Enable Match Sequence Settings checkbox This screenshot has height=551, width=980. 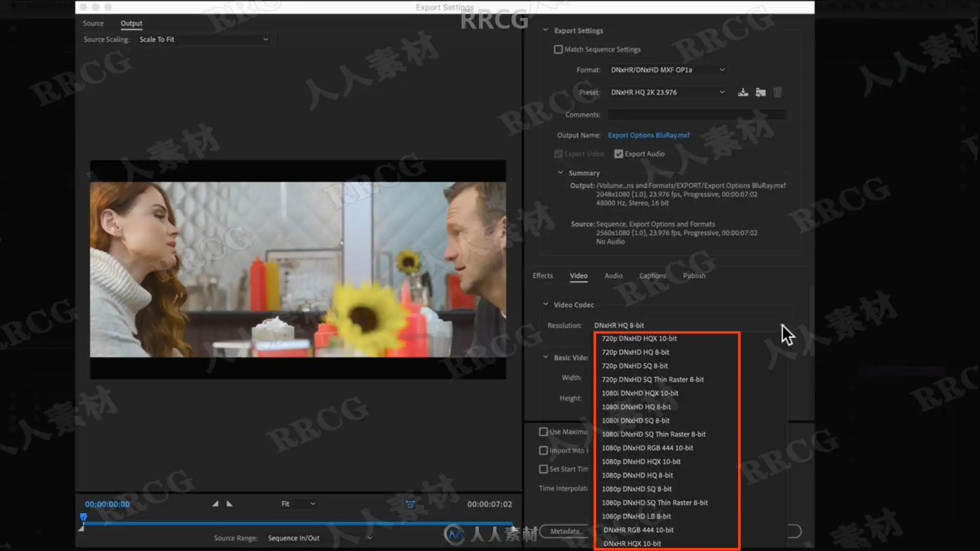click(558, 49)
